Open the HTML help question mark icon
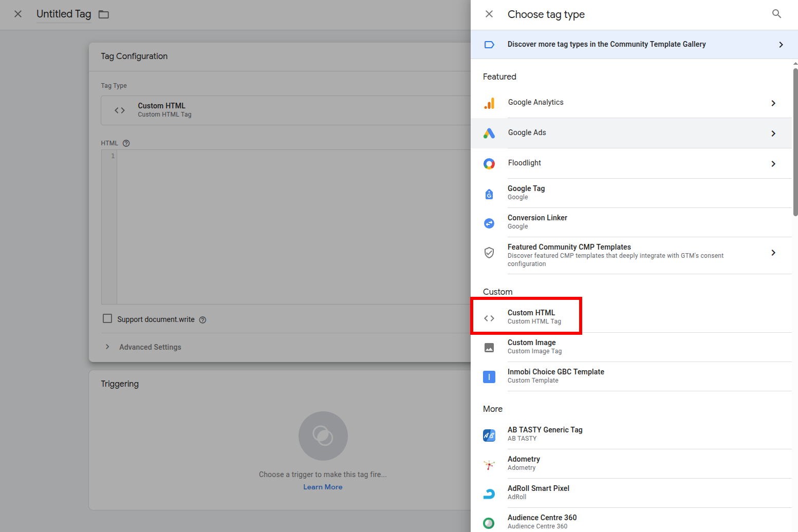Image resolution: width=798 pixels, height=532 pixels. coord(126,143)
